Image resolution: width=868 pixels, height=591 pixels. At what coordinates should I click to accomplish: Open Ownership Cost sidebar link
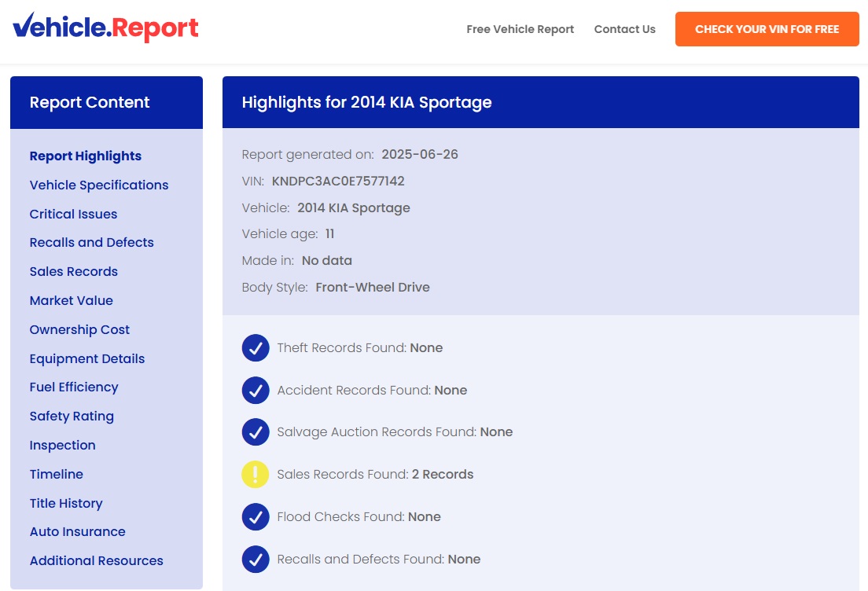click(x=79, y=330)
